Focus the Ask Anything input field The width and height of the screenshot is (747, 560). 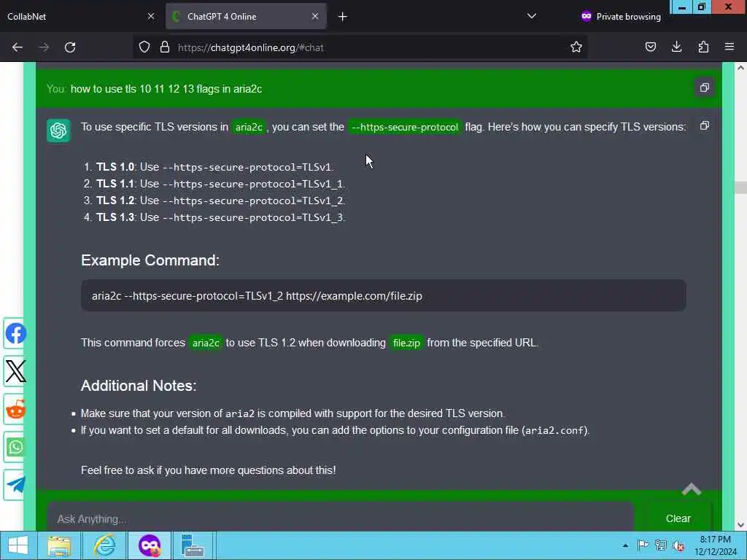[340, 518]
